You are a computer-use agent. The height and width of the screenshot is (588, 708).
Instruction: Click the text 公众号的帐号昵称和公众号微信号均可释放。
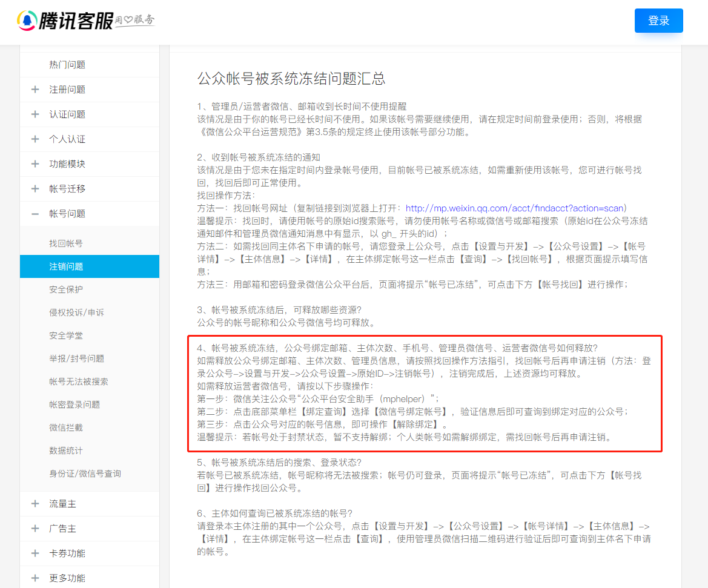[286, 322]
